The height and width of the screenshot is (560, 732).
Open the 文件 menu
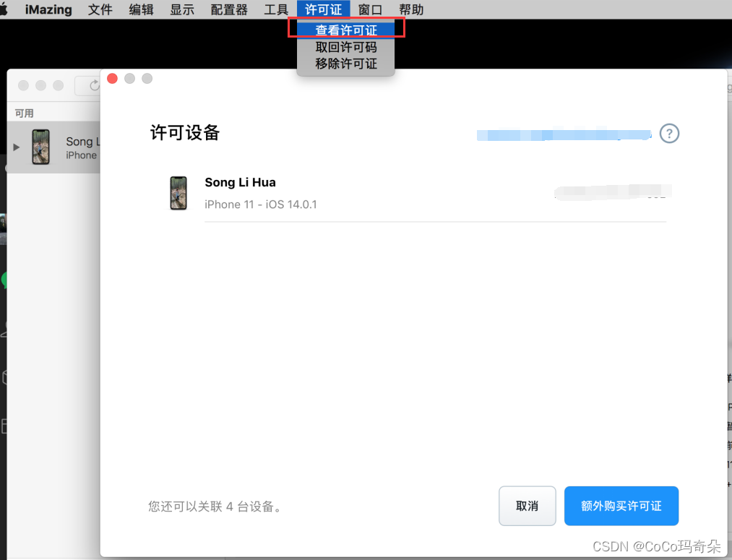100,9
